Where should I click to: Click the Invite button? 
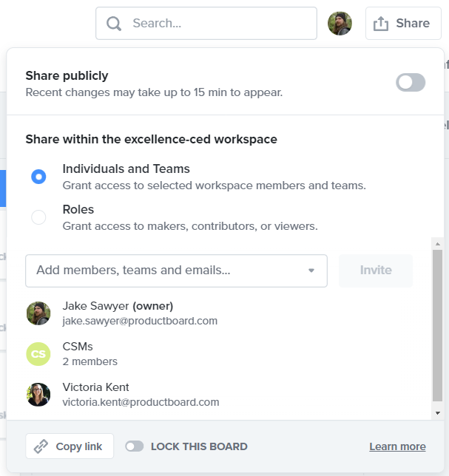point(376,271)
